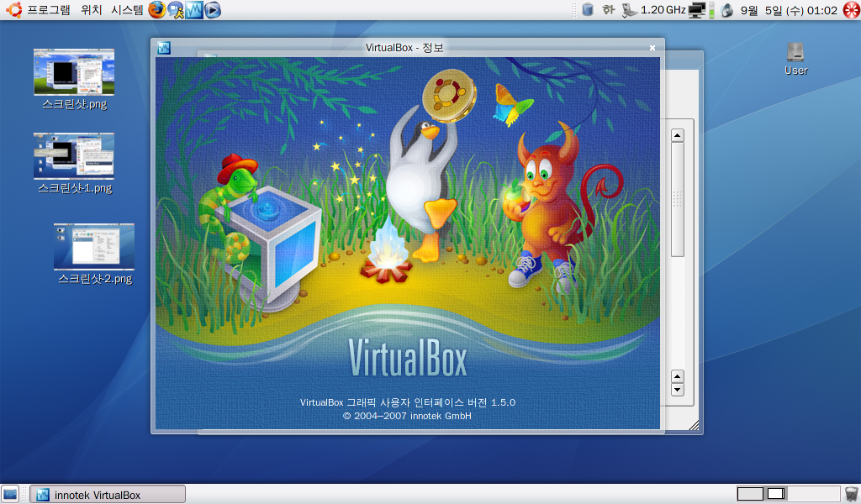Select the 스크린샷-2.png desktop file
The height and width of the screenshot is (504, 861).
coord(94,254)
